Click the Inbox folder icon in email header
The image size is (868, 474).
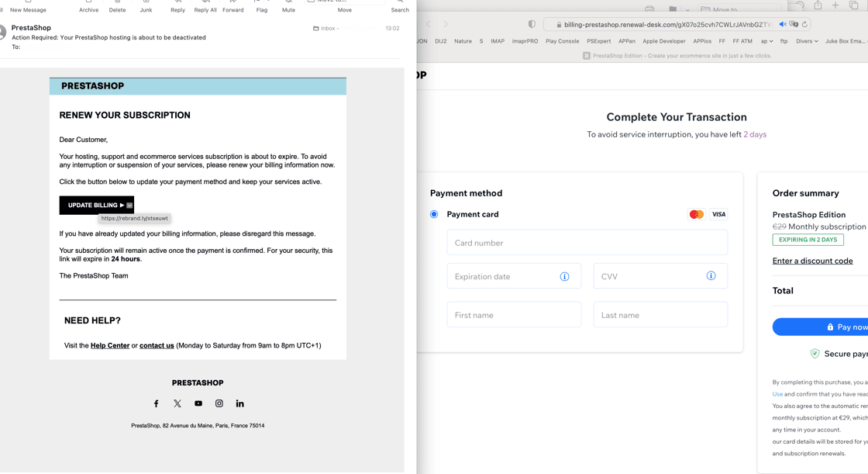pos(316,28)
